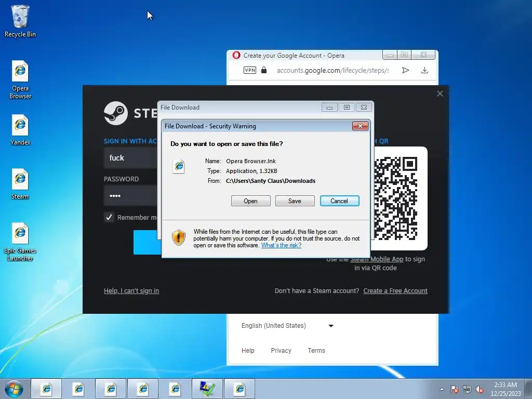
Task: Click the Show desktop strip on taskbar
Action: [528, 389]
